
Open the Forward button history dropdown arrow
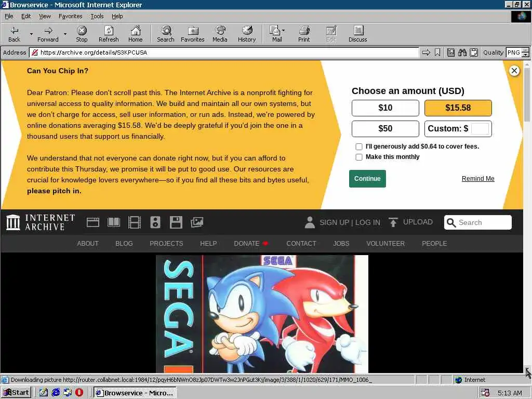(x=65, y=34)
